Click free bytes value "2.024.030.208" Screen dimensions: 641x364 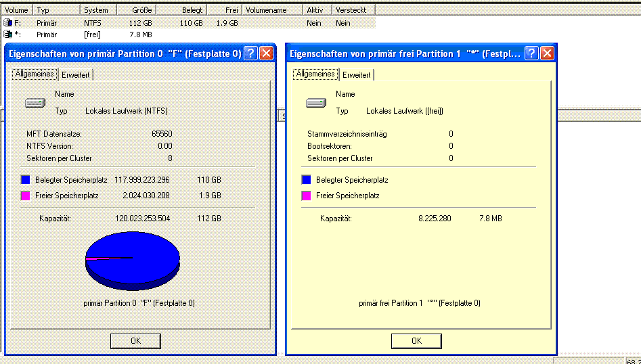[x=146, y=196]
